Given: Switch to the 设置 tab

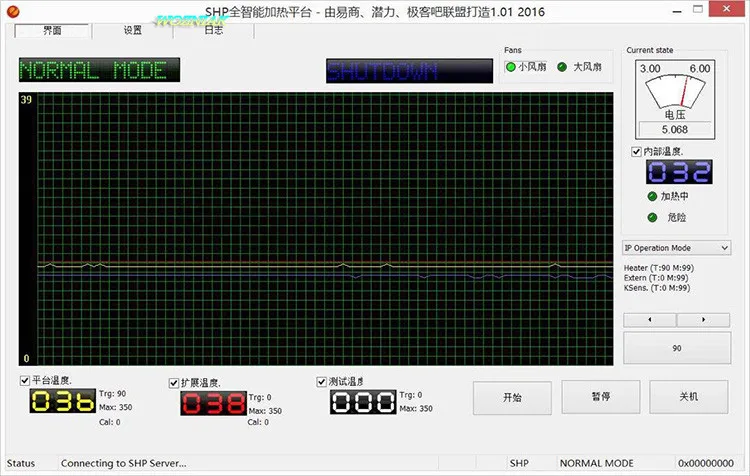Looking at the screenshot, I should [x=132, y=30].
